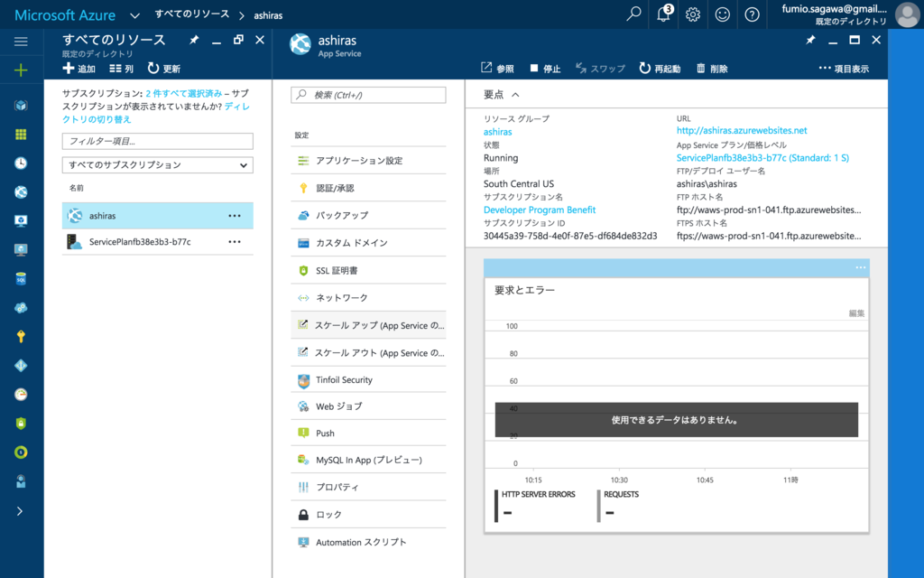Click 削除 delete button

click(712, 69)
